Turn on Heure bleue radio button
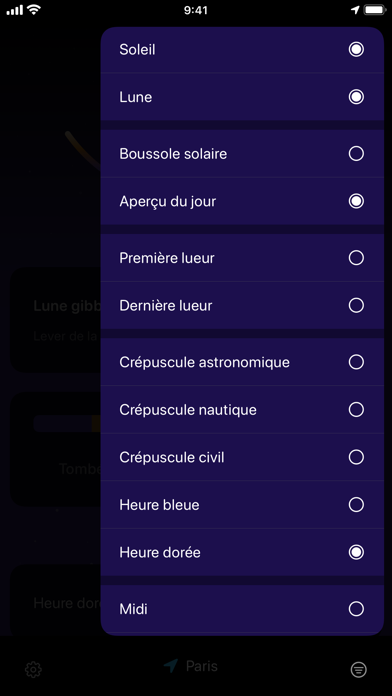Screen dimensions: 392x696 click(356, 505)
